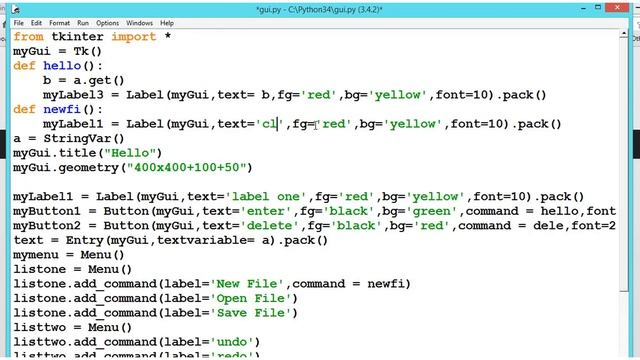Viewport: 640px width, 360px height.
Task: Click 'listone = Menu()' line
Action: (x=73, y=269)
